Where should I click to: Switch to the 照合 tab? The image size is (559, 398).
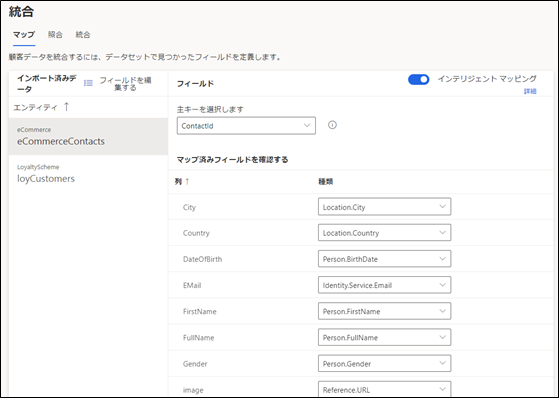coord(55,35)
